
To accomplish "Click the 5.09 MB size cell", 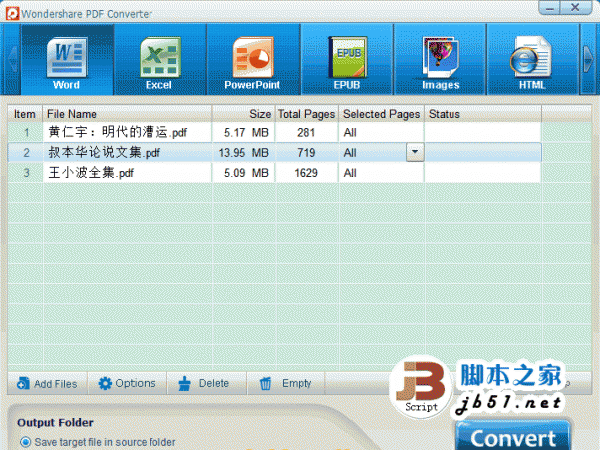I will pyautogui.click(x=244, y=173).
